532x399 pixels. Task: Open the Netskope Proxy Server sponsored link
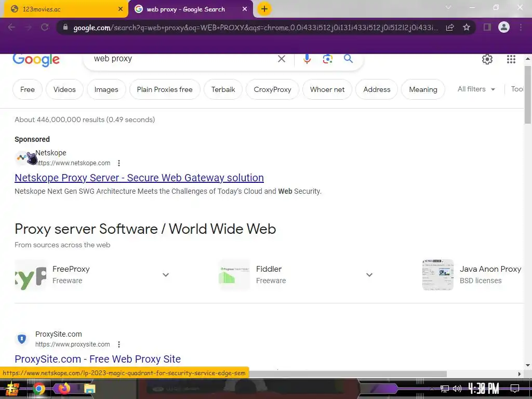[x=139, y=178]
